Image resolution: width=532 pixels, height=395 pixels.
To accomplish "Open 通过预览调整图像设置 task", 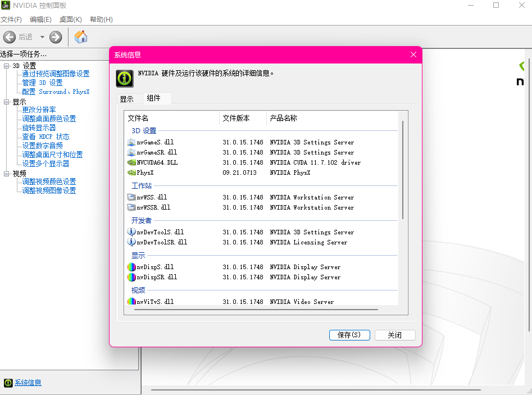I will [x=56, y=74].
